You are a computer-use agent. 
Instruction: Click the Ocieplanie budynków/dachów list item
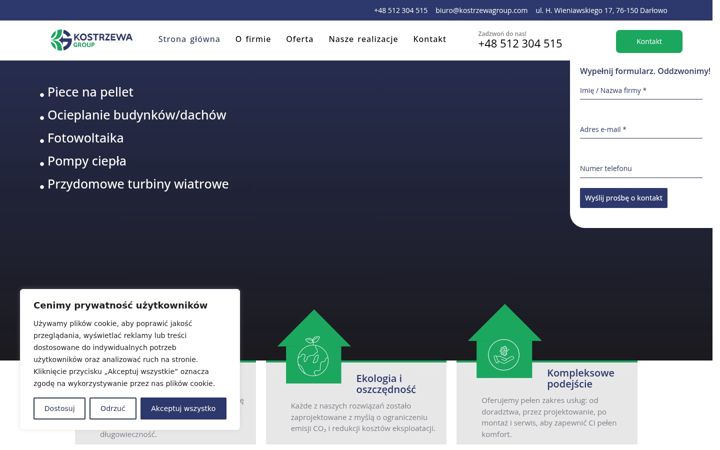point(136,115)
